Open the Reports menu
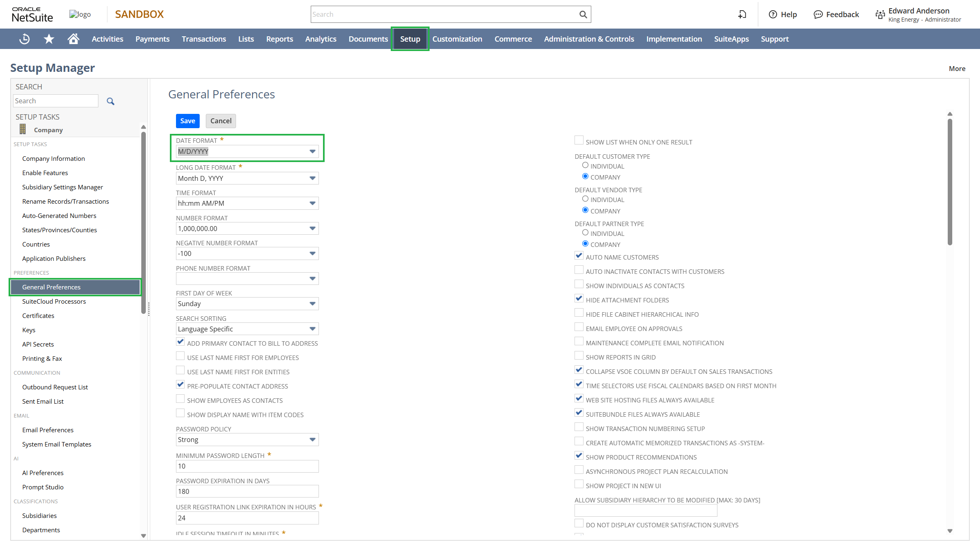 click(280, 39)
